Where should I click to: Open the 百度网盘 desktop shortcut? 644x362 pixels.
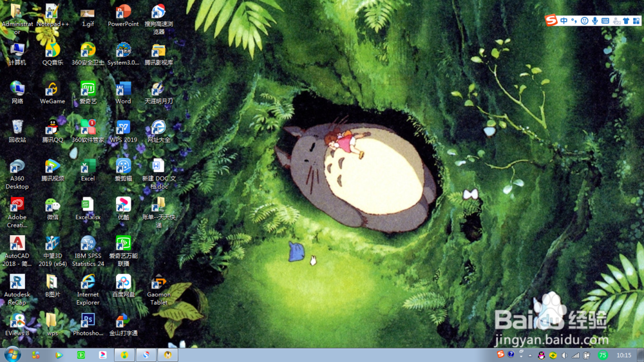coord(123,286)
